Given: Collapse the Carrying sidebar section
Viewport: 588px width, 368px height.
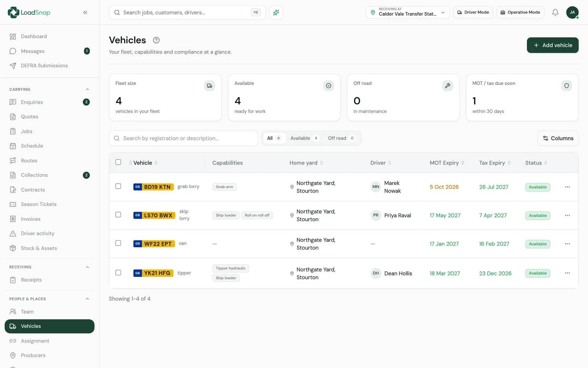Looking at the screenshot, I should tap(87, 89).
